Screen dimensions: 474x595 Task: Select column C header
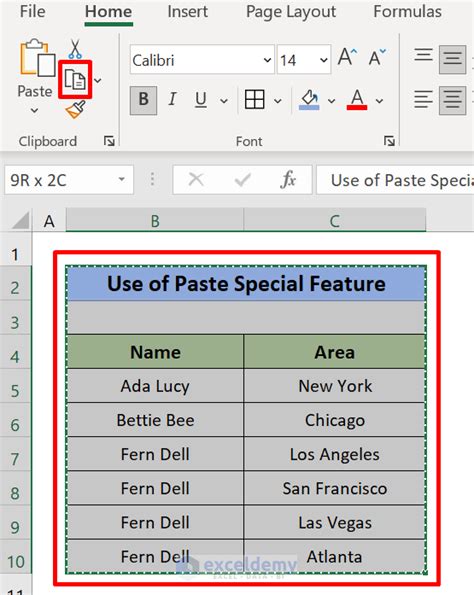[x=335, y=220]
